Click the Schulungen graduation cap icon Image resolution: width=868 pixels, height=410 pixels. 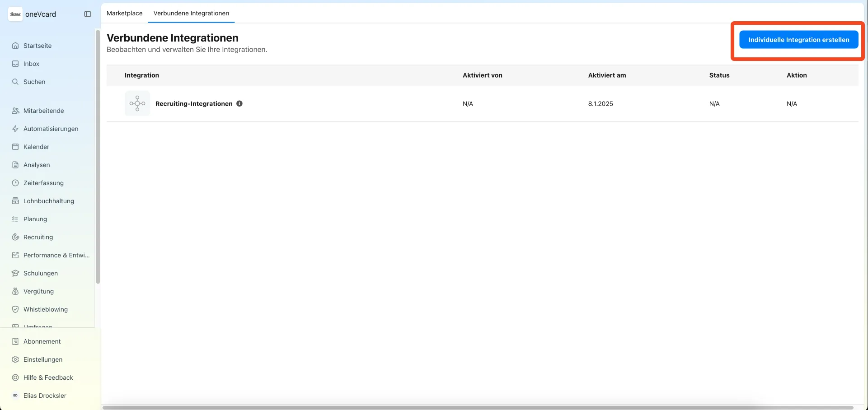[x=15, y=273]
